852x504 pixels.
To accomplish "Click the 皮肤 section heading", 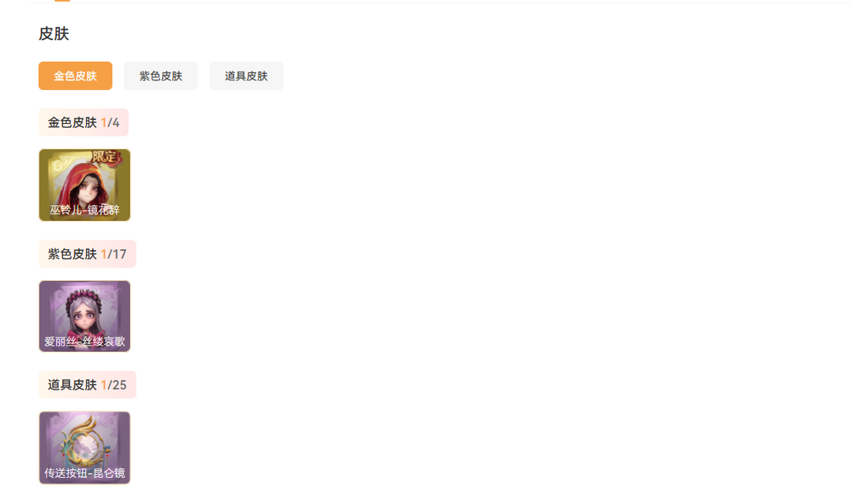I will tap(54, 34).
